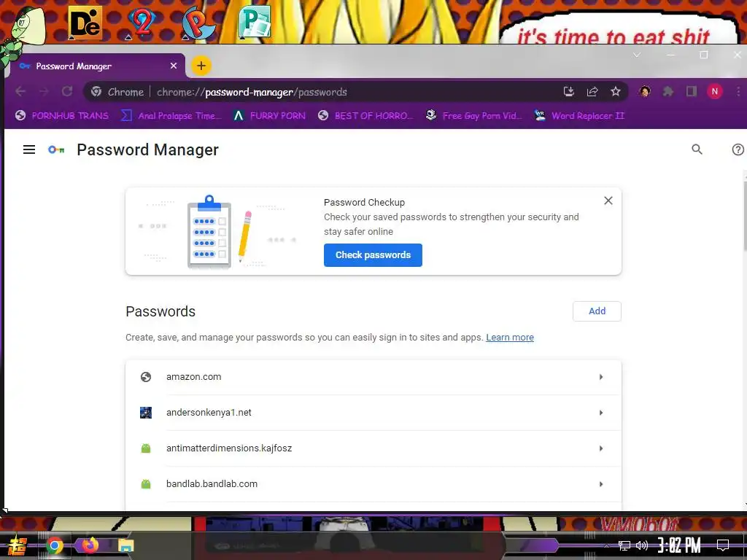Click the amazon.com globe favicon
747x560 pixels.
point(146,377)
